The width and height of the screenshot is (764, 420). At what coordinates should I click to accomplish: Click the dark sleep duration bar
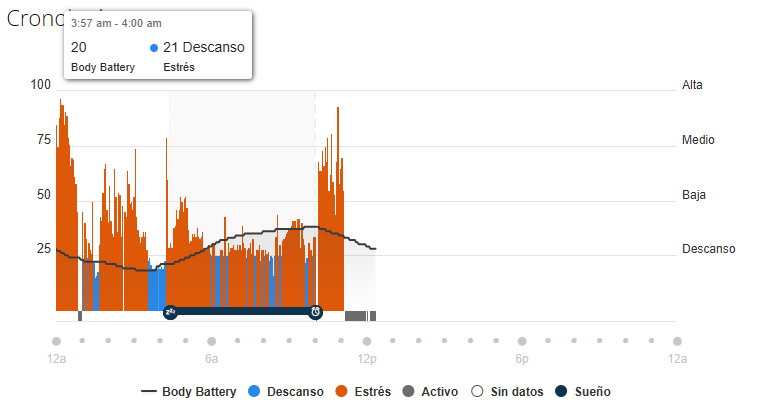(242, 312)
